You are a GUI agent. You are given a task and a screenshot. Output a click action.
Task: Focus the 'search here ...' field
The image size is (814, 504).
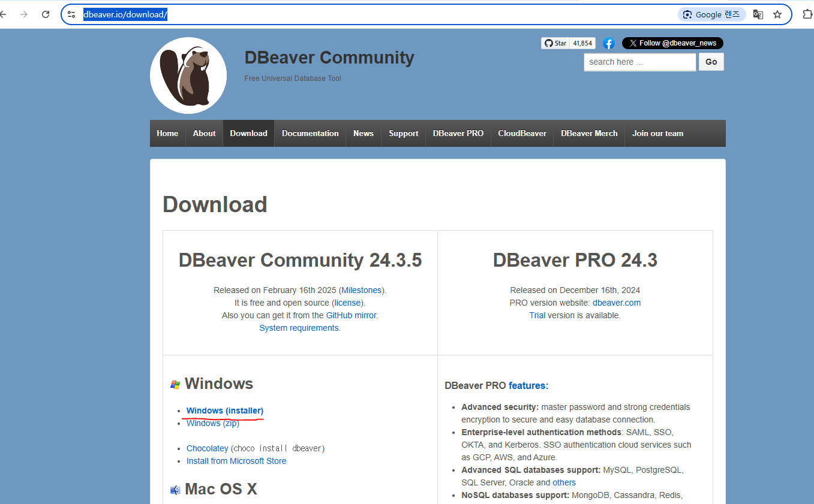click(640, 62)
